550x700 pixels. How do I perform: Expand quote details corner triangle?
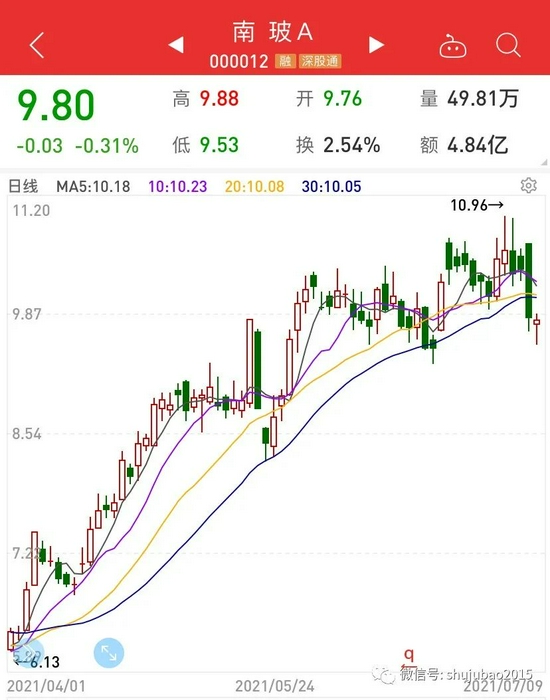(x=544, y=162)
